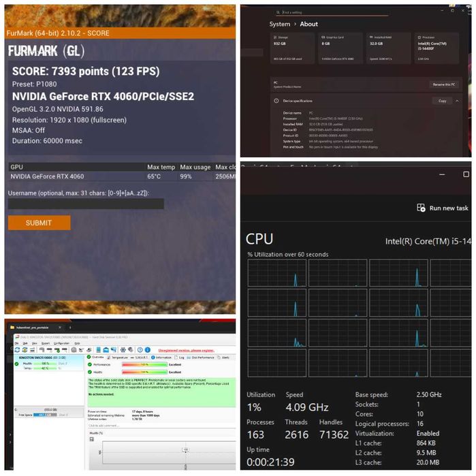Click the orange SUBMIT button in FurMark
476x476 pixels.
[39, 223]
